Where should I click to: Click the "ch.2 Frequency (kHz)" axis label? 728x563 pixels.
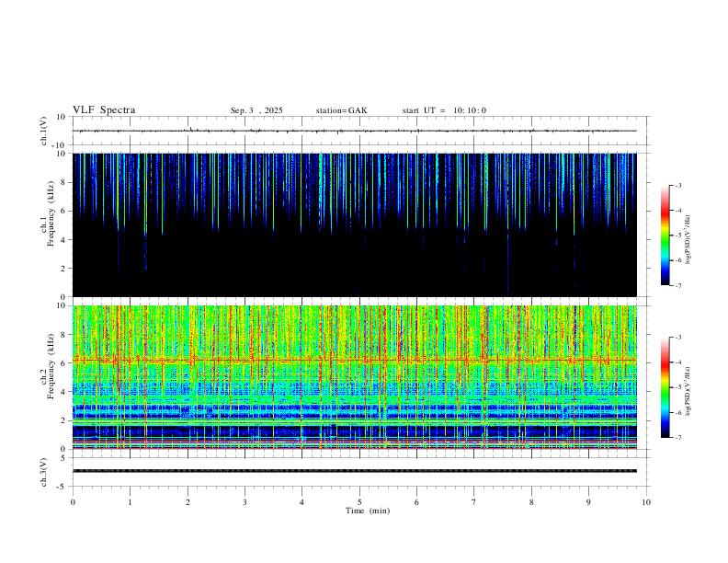[47, 366]
